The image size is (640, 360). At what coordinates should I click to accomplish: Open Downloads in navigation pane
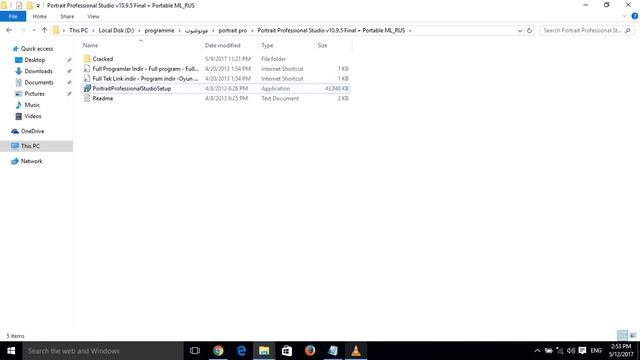point(38,71)
